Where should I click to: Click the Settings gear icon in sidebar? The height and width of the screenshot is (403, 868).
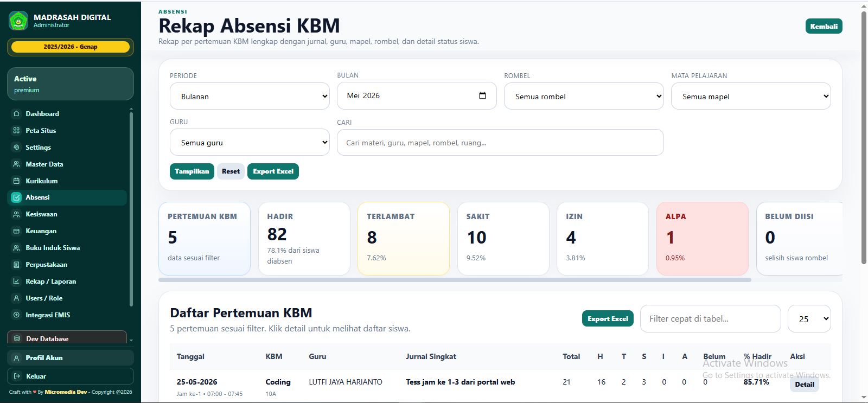(16, 148)
